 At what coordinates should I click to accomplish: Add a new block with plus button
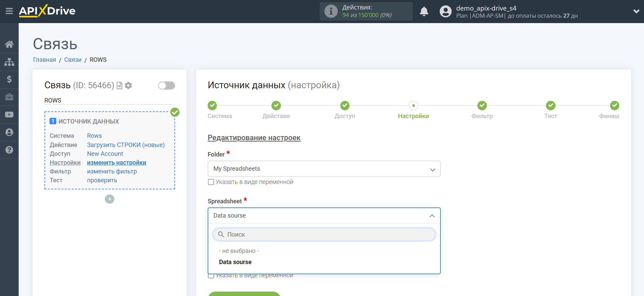tap(110, 199)
